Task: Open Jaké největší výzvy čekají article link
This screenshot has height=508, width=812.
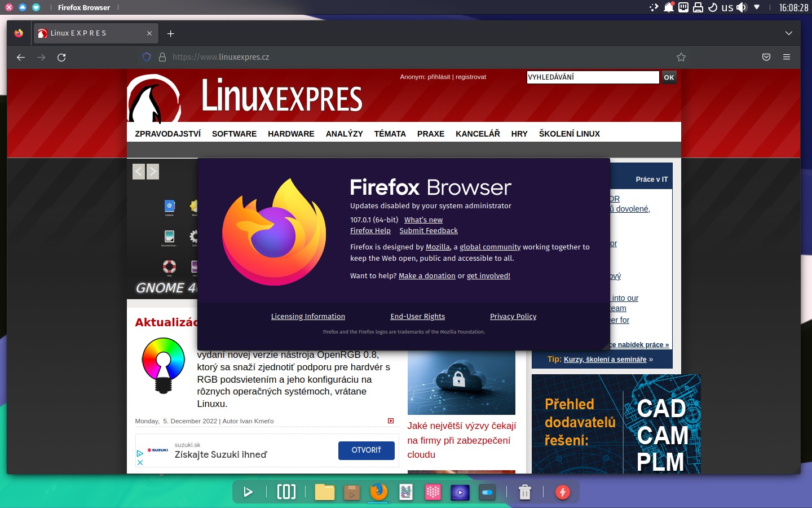Action: point(461,440)
